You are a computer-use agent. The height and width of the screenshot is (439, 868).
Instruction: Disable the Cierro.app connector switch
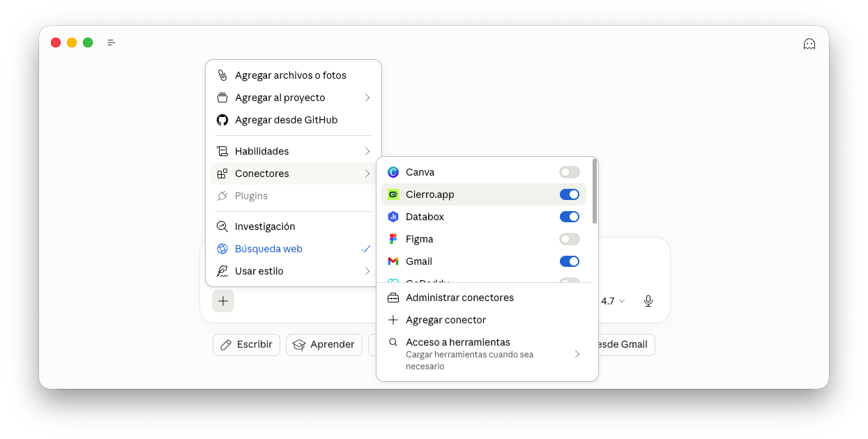569,194
